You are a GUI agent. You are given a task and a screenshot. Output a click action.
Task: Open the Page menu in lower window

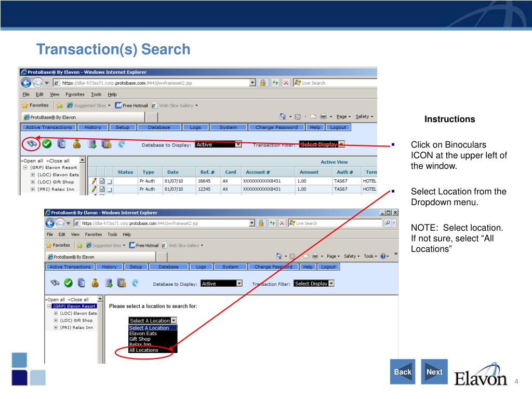point(333,256)
